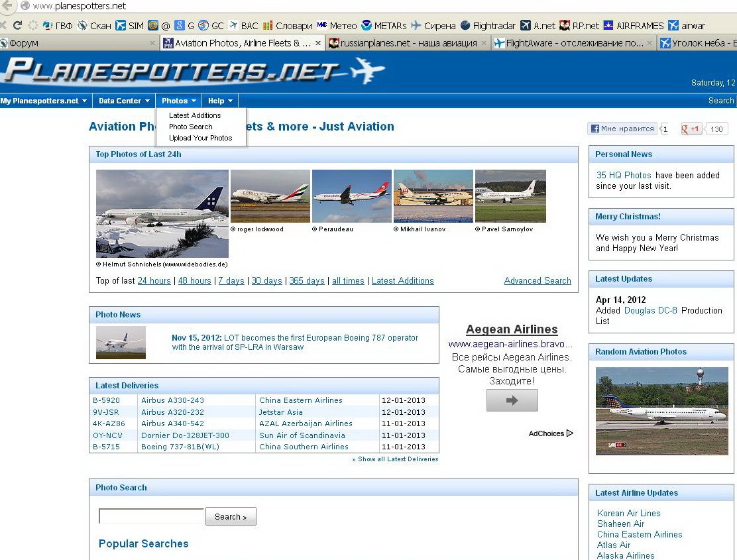
Task: Open the METARs bookmark
Action: pyautogui.click(x=384, y=25)
